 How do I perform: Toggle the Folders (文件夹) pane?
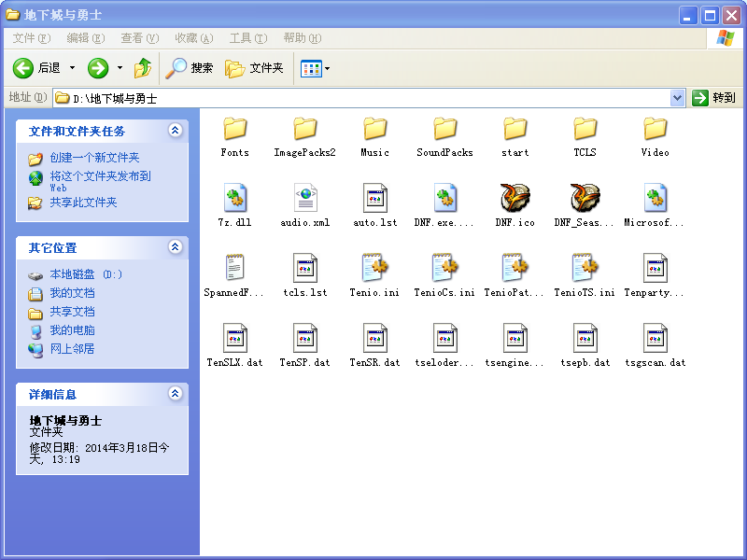pos(254,68)
